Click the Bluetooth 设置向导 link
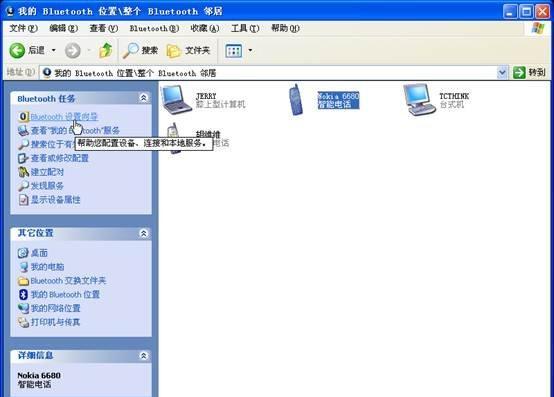 pyautogui.click(x=64, y=117)
